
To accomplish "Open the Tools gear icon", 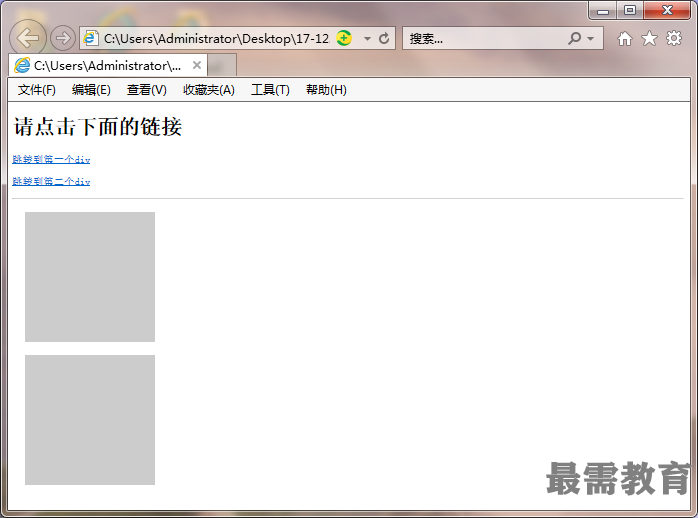I will [674, 38].
